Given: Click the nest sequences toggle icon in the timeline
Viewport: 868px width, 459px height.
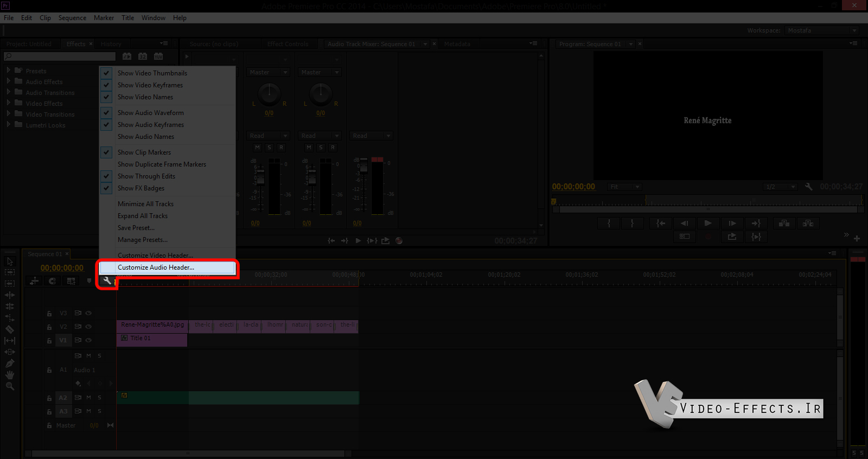Looking at the screenshot, I should (x=34, y=280).
